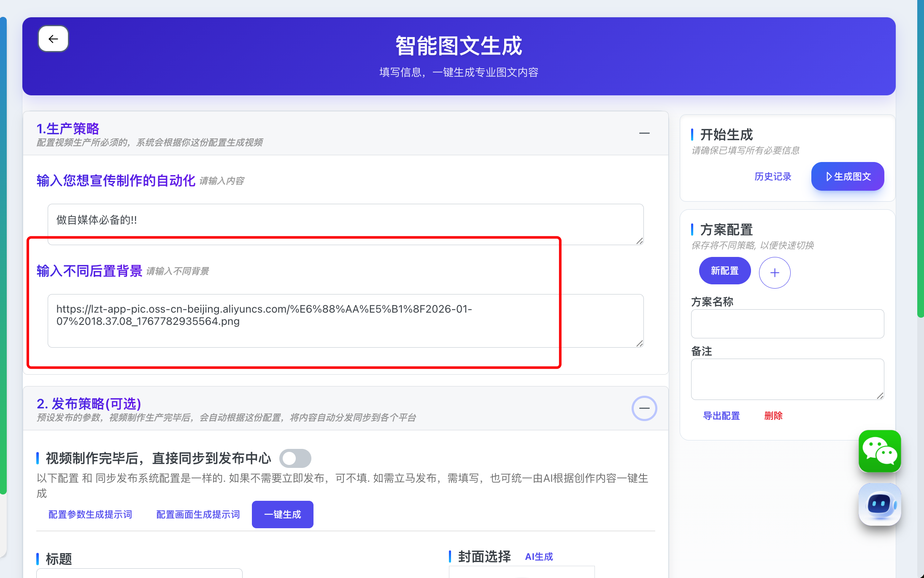Viewport: 924px width, 578px height.
Task: Collapse the 2. 发布策略 section
Action: point(644,408)
